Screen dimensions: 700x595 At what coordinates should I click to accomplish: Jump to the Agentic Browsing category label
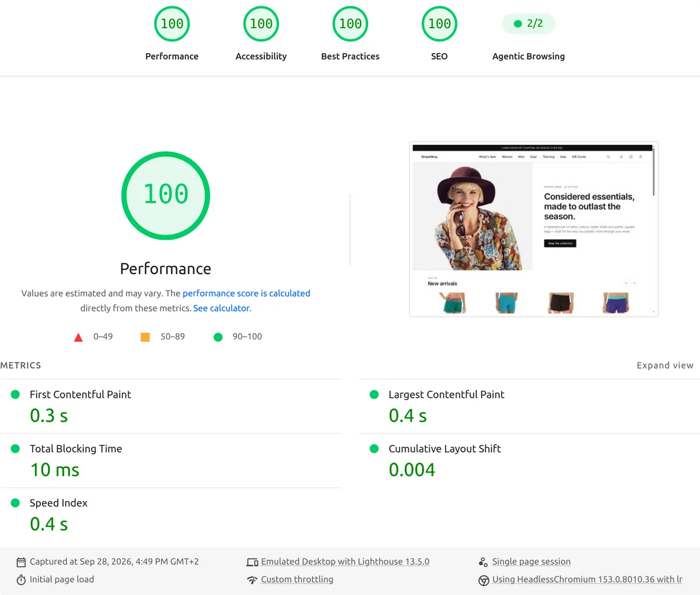tap(528, 56)
